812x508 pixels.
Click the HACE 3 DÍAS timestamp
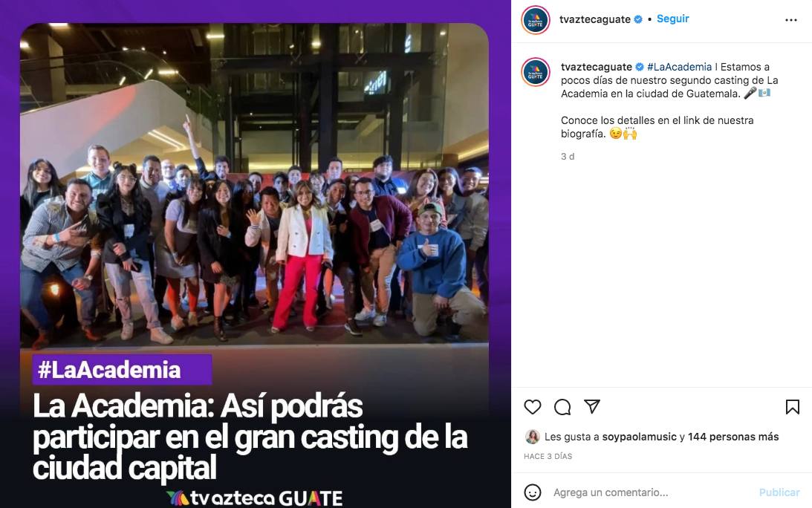pos(548,456)
